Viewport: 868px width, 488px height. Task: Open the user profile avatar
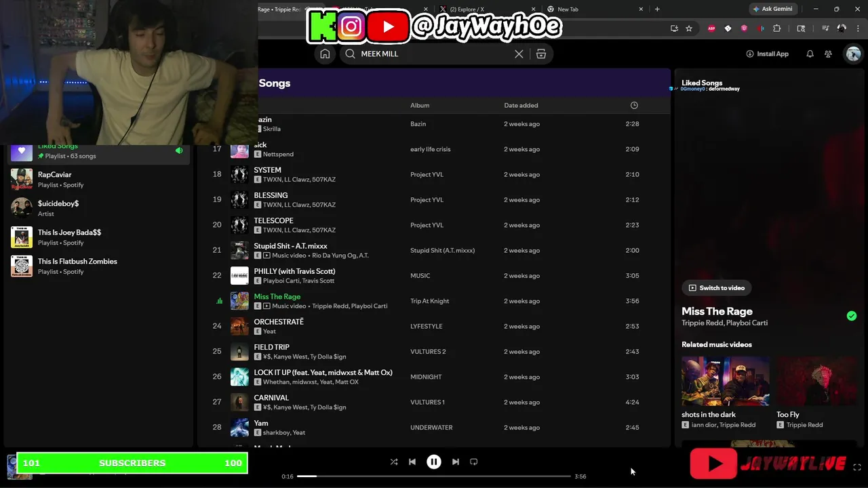pos(853,54)
